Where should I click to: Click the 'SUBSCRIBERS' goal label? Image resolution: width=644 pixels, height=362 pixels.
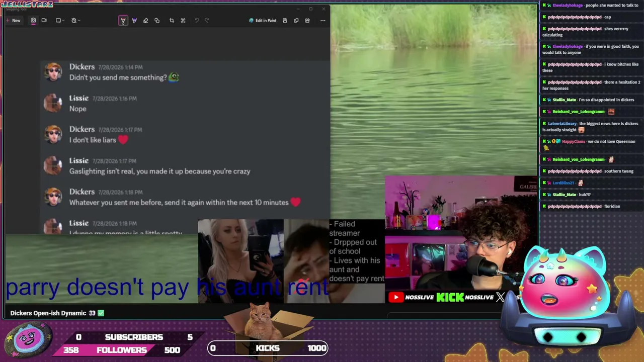(x=134, y=337)
